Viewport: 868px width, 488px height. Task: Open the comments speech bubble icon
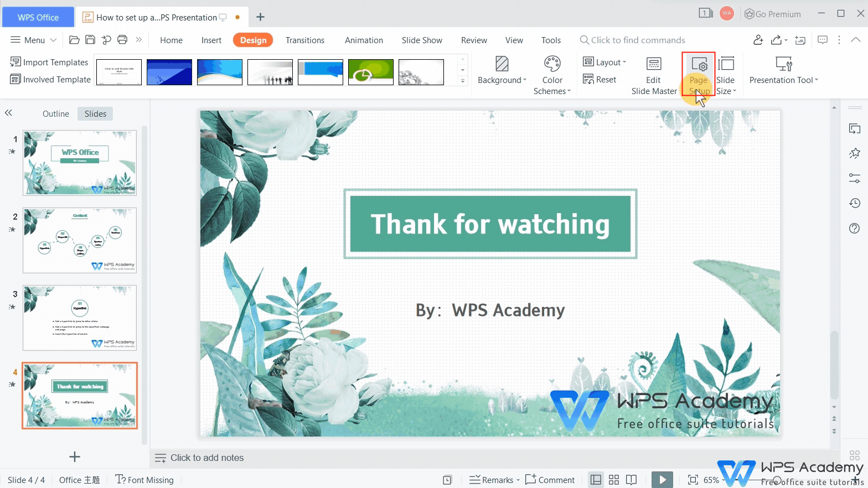pos(823,40)
